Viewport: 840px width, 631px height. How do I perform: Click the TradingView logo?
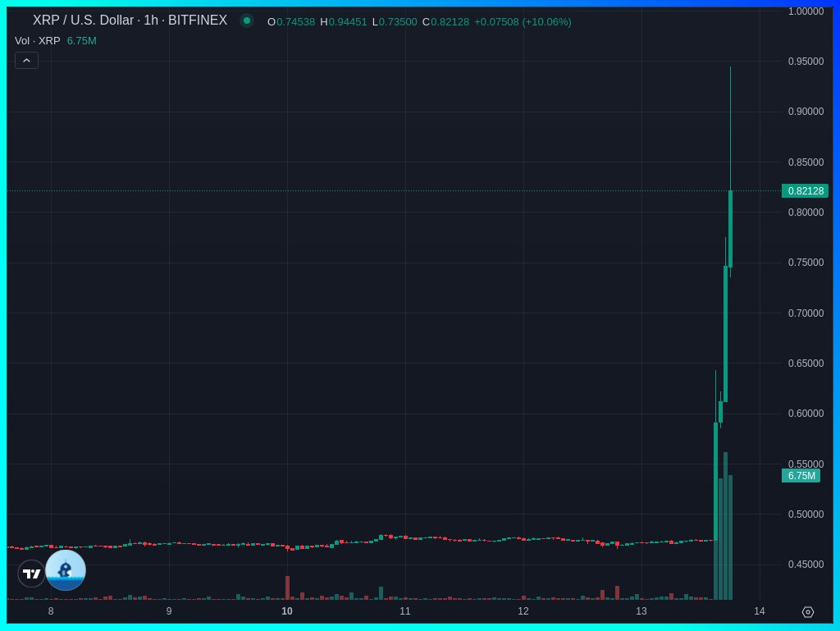click(x=31, y=573)
